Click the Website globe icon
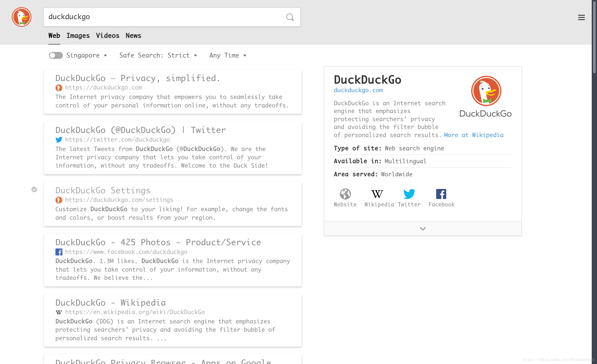 pos(345,194)
